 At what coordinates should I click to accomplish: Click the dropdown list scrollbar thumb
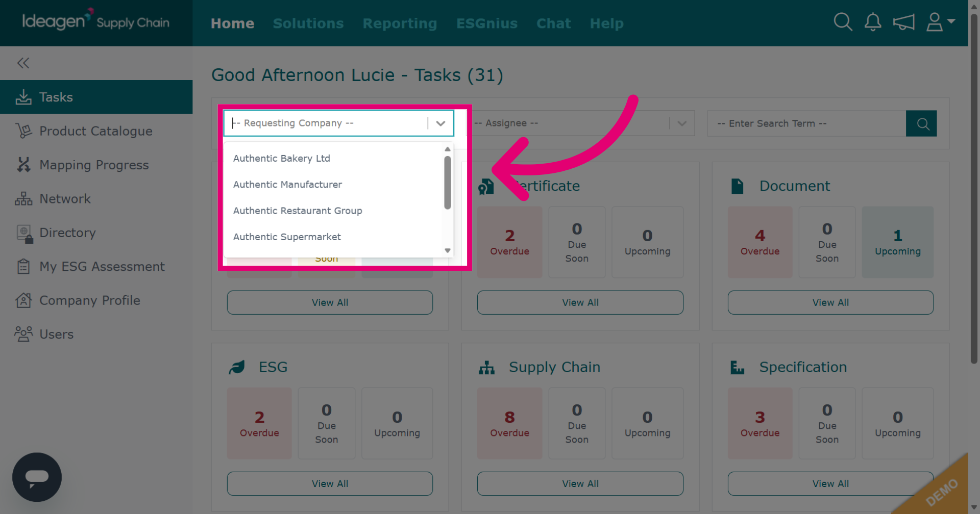448,183
